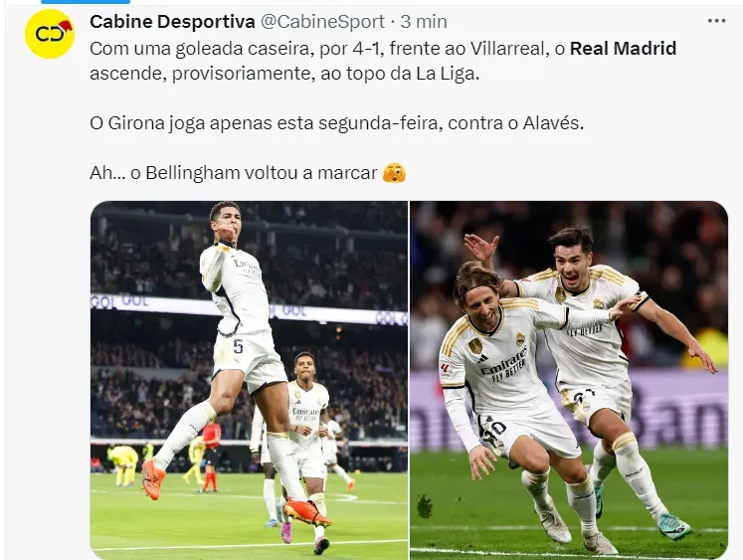Open the @CabineSport handle link

click(x=322, y=21)
